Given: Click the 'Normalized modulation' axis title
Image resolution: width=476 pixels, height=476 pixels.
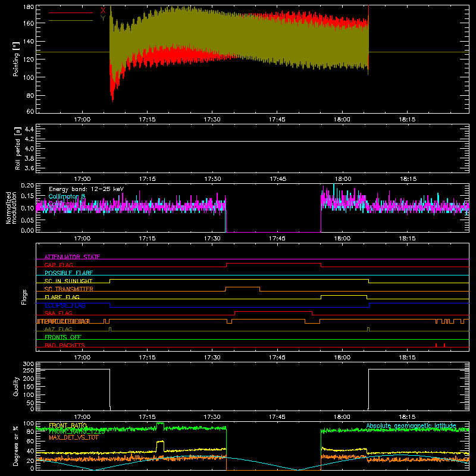Looking at the screenshot, I should coord(11,208).
